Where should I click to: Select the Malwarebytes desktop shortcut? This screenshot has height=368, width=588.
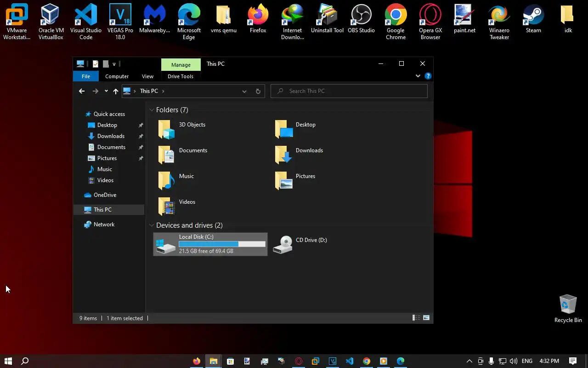[x=154, y=18]
